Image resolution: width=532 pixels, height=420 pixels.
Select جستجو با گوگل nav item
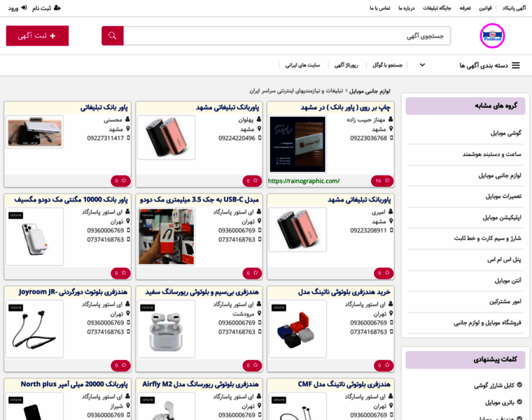[388, 65]
